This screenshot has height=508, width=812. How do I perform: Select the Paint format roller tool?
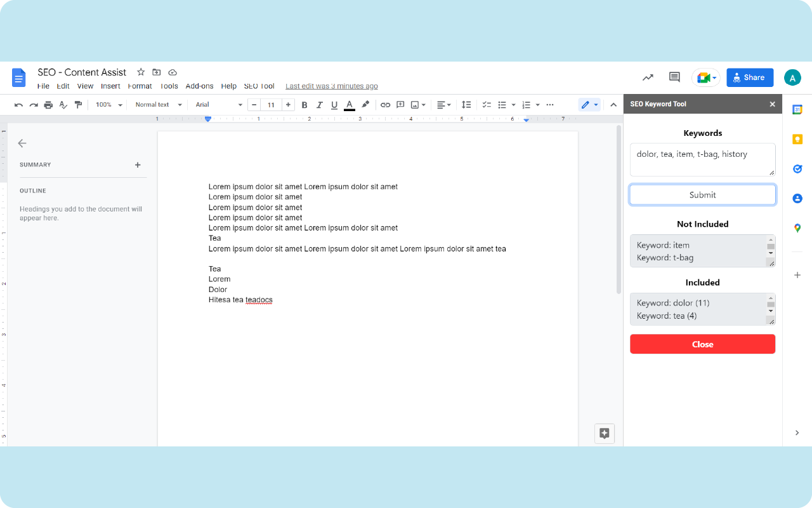[x=78, y=105]
